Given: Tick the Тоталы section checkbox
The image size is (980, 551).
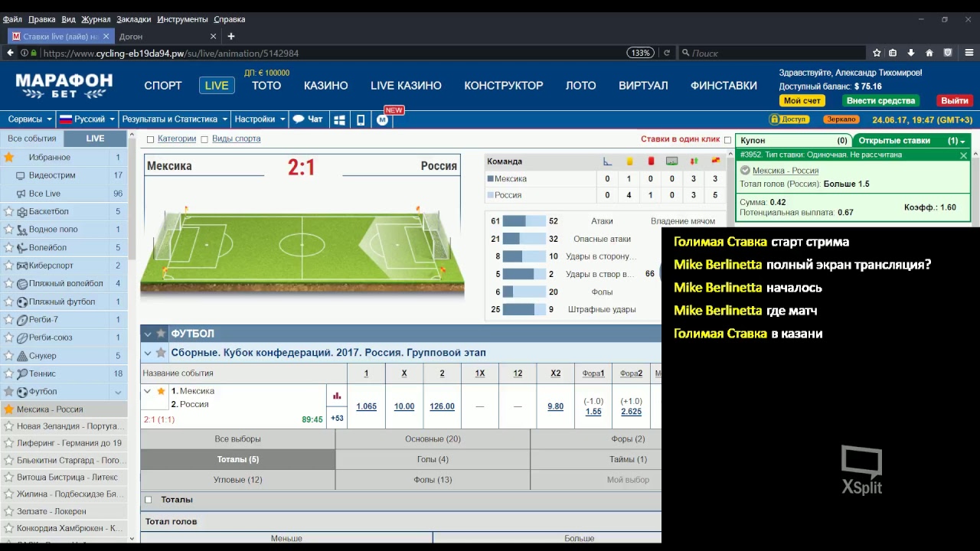Looking at the screenshot, I should [149, 500].
